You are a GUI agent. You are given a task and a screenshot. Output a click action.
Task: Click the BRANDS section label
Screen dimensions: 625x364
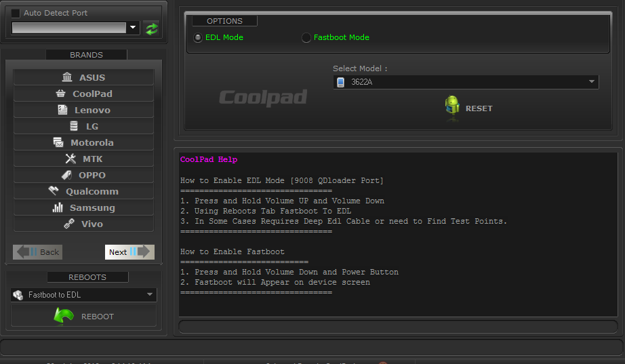(x=87, y=55)
